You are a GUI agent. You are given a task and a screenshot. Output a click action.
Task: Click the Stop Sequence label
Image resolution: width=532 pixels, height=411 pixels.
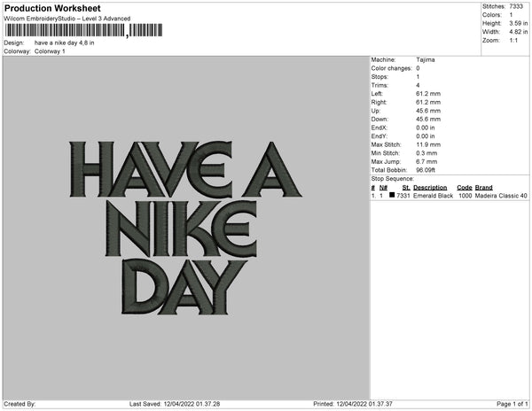pos(393,179)
